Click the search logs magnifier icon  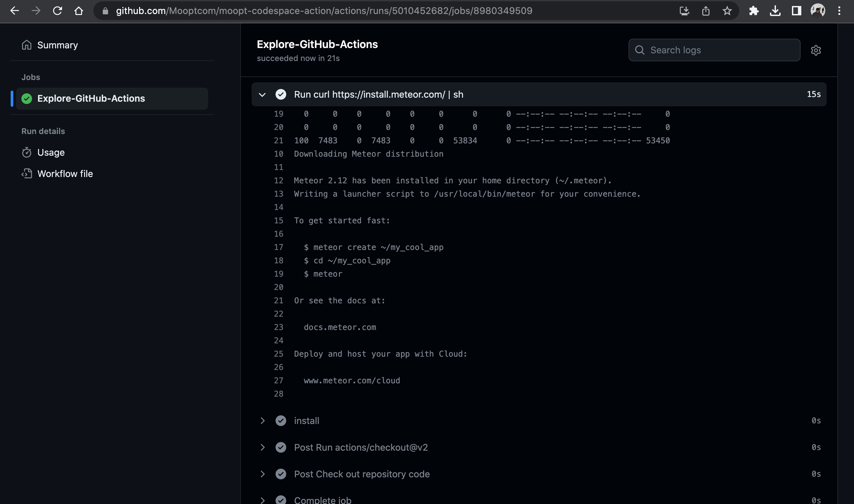tap(640, 50)
